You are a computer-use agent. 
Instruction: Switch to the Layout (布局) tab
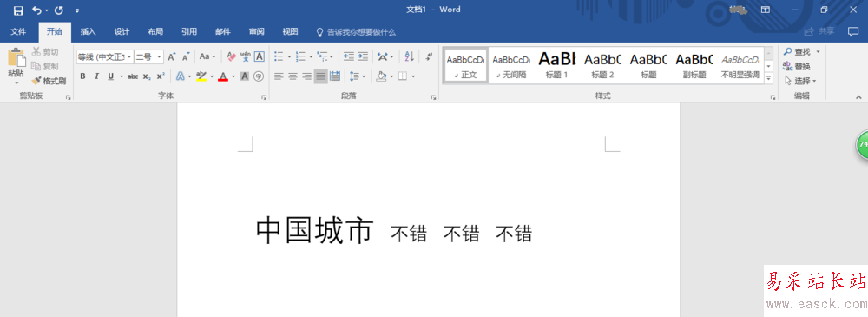tap(155, 31)
